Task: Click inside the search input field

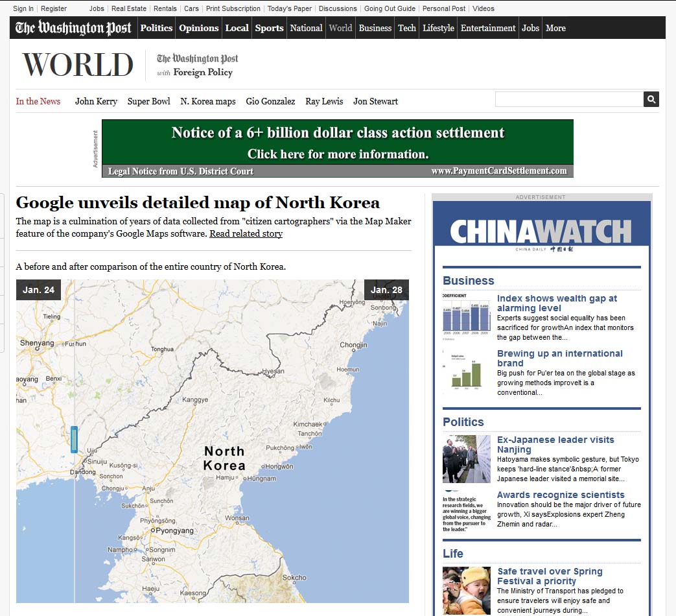Action: coord(569,99)
